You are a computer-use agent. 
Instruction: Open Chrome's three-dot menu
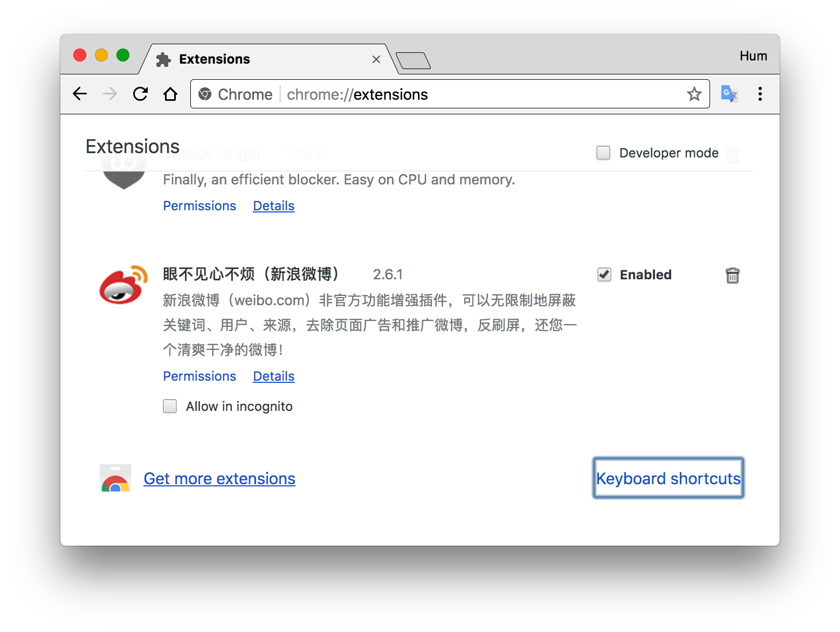click(760, 94)
